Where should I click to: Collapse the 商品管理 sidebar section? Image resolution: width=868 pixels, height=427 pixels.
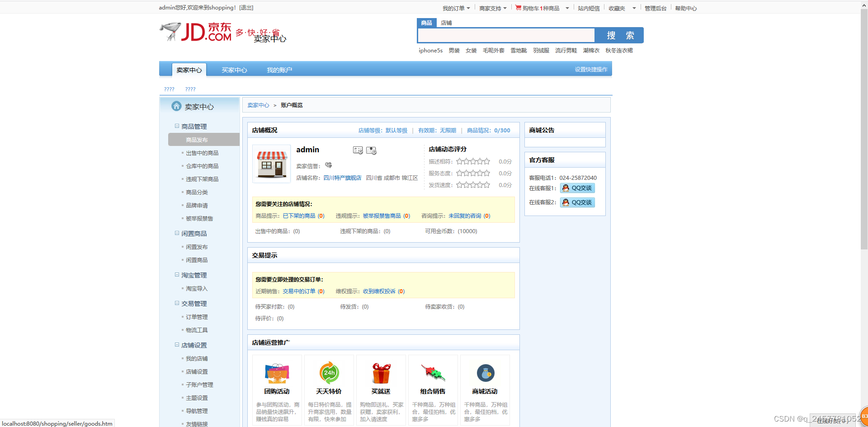[x=177, y=126]
